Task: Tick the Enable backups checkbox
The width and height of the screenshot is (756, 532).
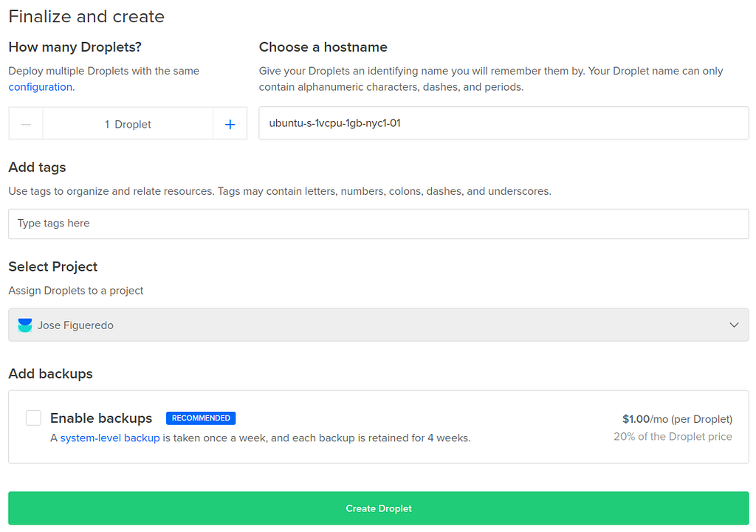Action: 33,418
